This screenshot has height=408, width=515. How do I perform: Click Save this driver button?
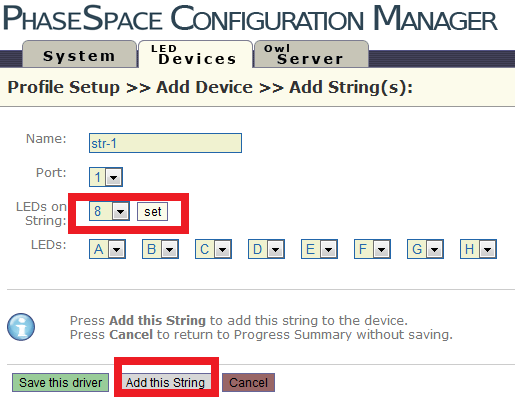[60, 382]
